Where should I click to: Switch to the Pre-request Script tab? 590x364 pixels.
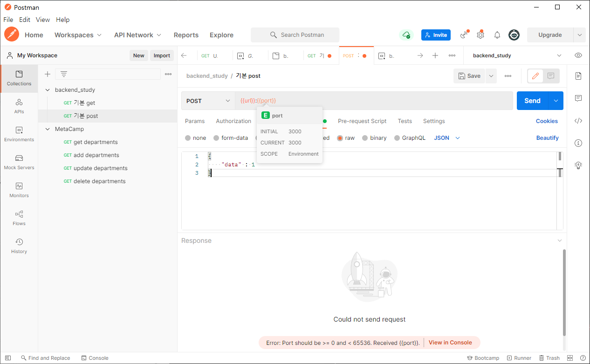coord(362,121)
